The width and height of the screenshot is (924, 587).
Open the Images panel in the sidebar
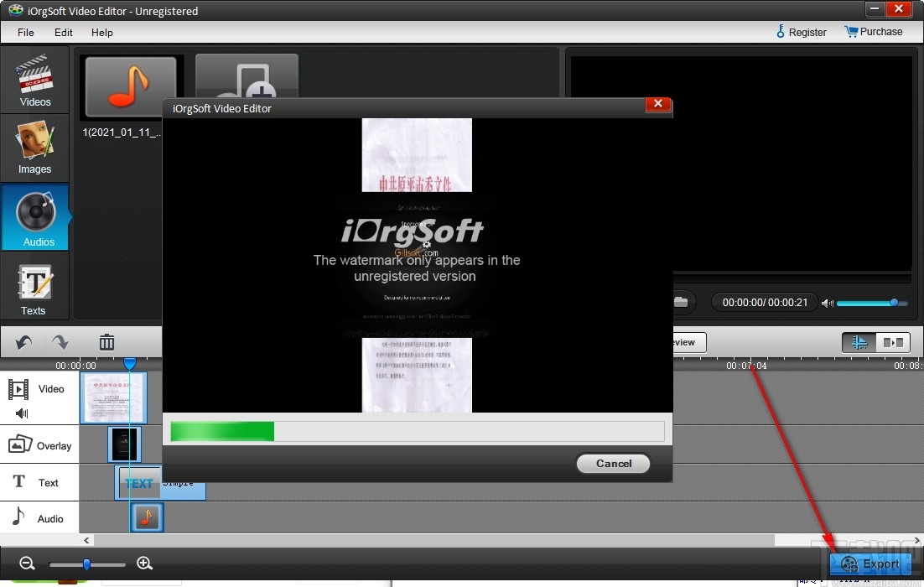click(34, 148)
